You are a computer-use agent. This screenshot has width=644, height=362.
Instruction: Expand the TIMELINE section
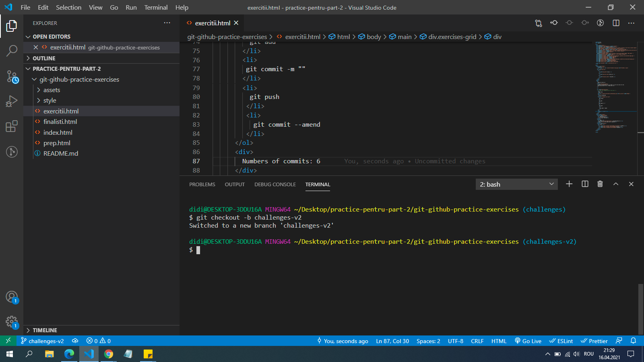tap(45, 330)
